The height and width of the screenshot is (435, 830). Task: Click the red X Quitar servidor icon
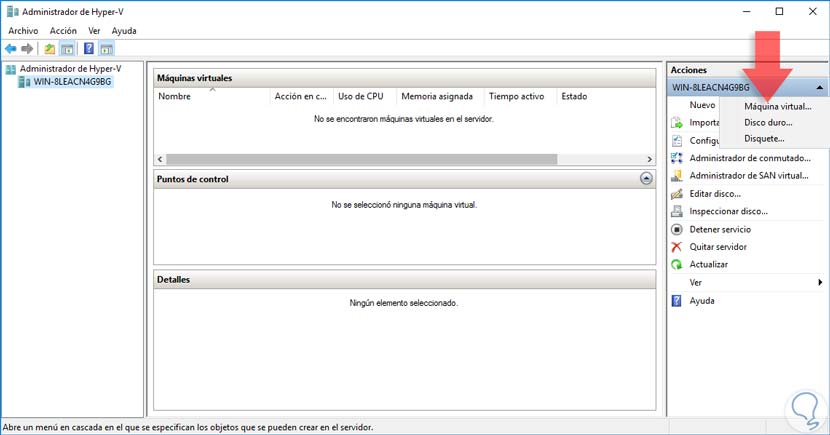click(x=676, y=247)
